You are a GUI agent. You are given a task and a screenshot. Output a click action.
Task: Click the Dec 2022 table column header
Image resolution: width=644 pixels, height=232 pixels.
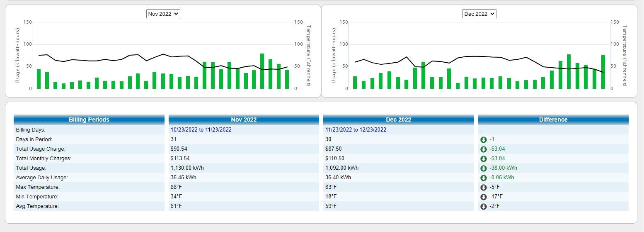pyautogui.click(x=398, y=120)
